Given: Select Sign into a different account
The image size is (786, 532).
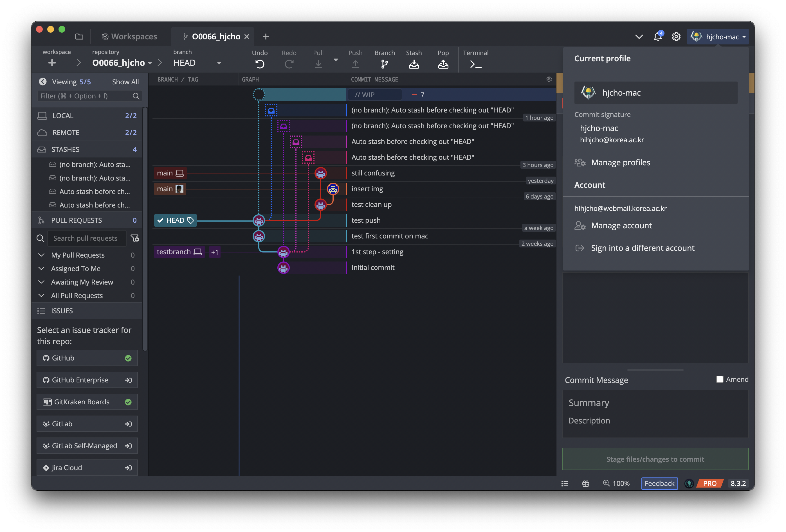Looking at the screenshot, I should pyautogui.click(x=642, y=248).
